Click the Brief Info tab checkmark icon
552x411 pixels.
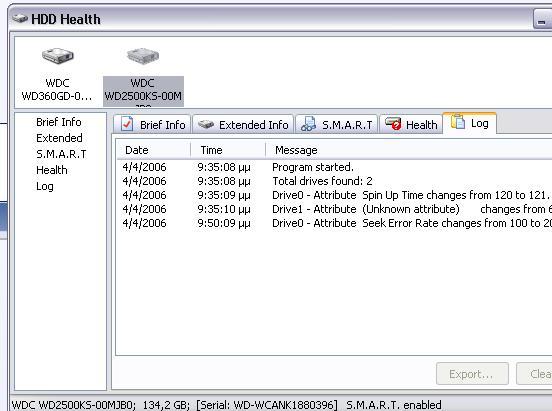[x=127, y=124]
